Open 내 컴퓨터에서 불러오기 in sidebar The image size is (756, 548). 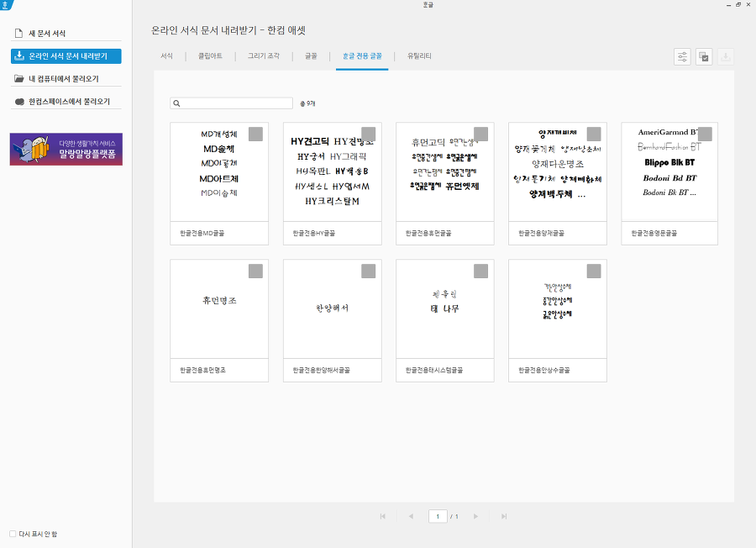coord(66,79)
